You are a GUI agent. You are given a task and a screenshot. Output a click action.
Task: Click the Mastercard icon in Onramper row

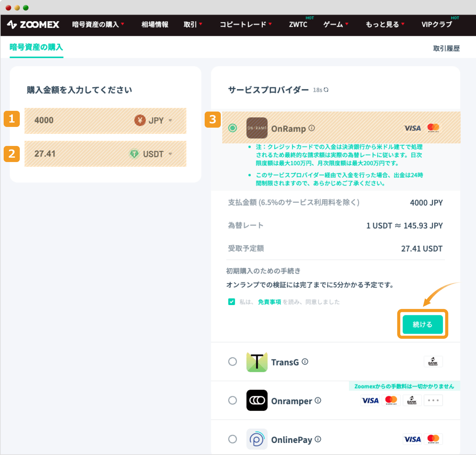391,401
